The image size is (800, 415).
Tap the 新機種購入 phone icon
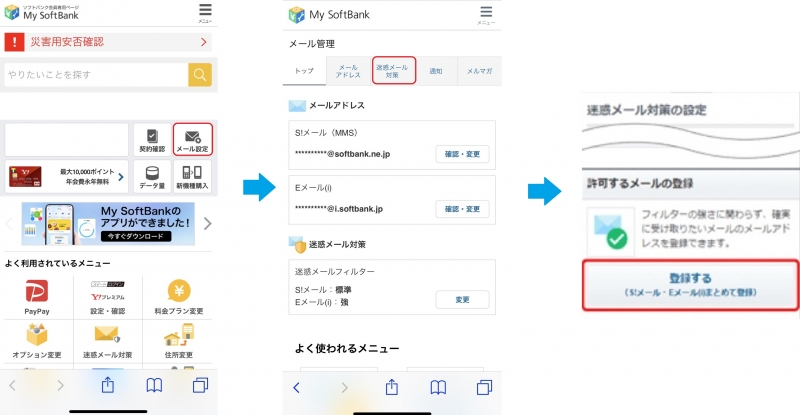point(192,177)
